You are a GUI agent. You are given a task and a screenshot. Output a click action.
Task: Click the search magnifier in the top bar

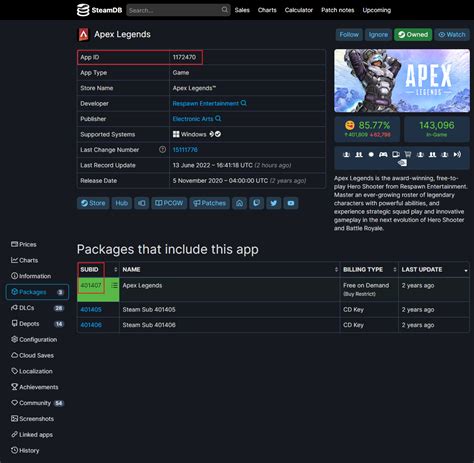[225, 10]
